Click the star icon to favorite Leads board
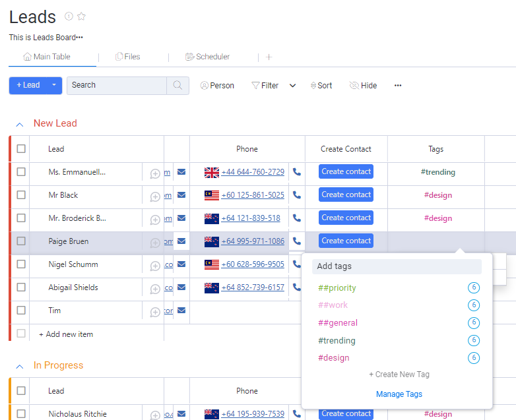This screenshot has width=516, height=420. 82,16
